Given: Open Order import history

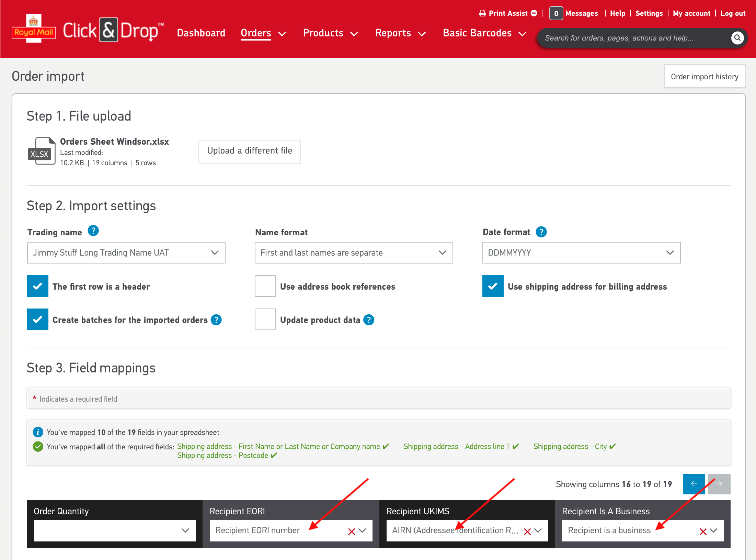Looking at the screenshot, I should click(x=704, y=77).
